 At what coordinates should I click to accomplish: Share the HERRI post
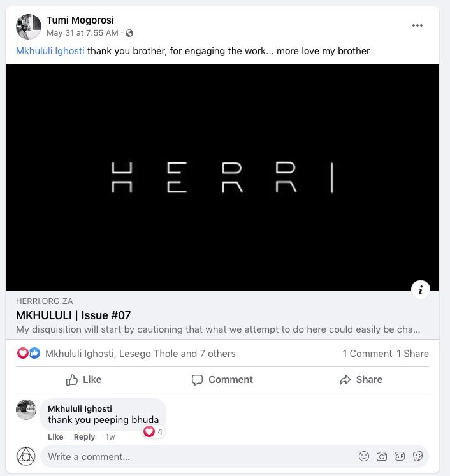tap(361, 380)
